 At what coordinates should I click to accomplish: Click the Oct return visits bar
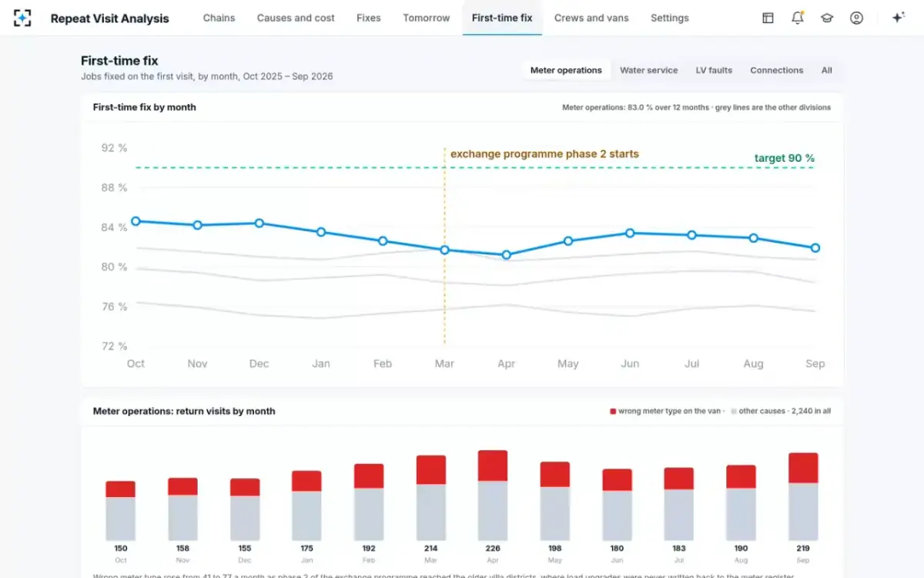click(x=121, y=511)
